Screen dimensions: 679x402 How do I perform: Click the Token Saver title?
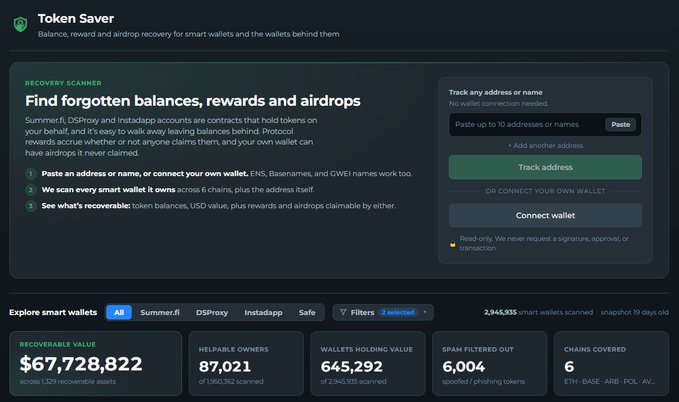tap(76, 19)
